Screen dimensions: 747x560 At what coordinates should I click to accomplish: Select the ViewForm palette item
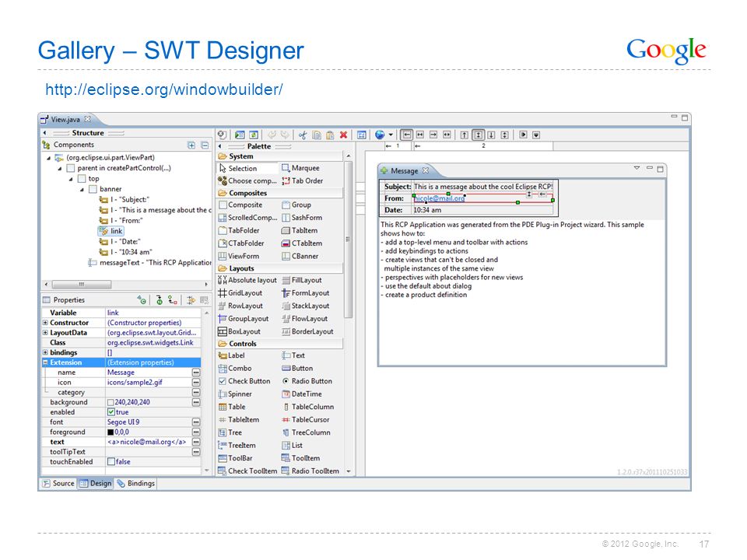click(x=238, y=256)
